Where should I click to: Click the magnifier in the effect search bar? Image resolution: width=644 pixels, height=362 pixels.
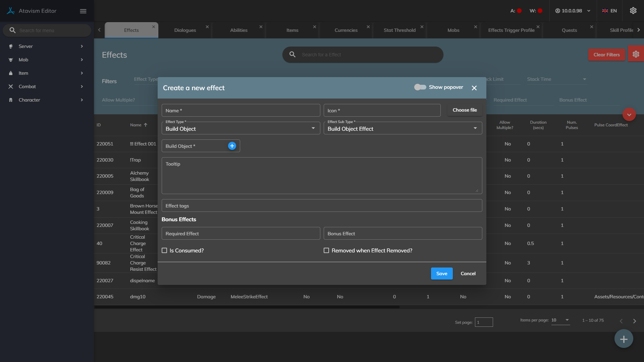tap(292, 54)
